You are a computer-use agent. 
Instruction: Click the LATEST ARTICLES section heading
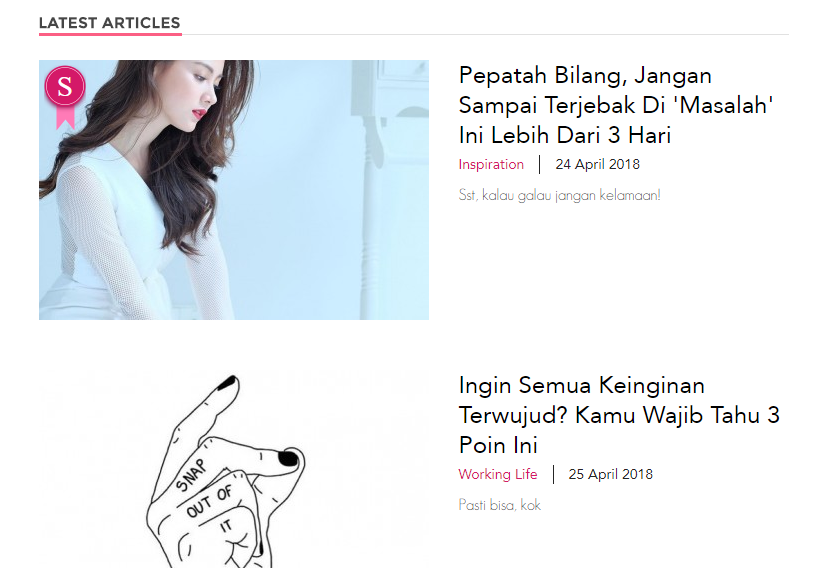(110, 23)
